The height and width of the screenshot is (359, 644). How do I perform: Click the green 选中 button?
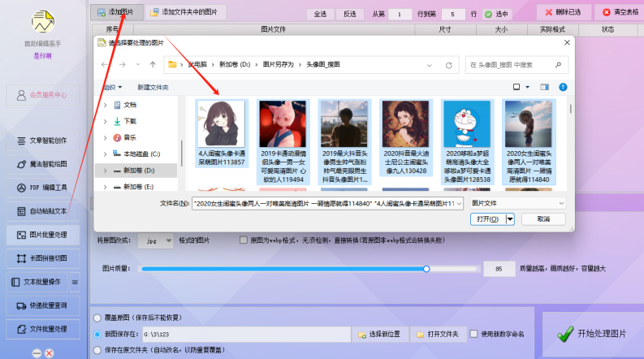point(497,14)
